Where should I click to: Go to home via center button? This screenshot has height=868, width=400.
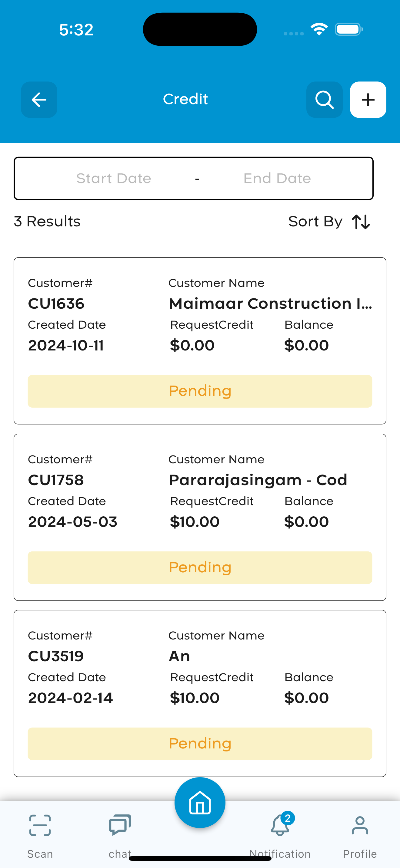pyautogui.click(x=200, y=803)
